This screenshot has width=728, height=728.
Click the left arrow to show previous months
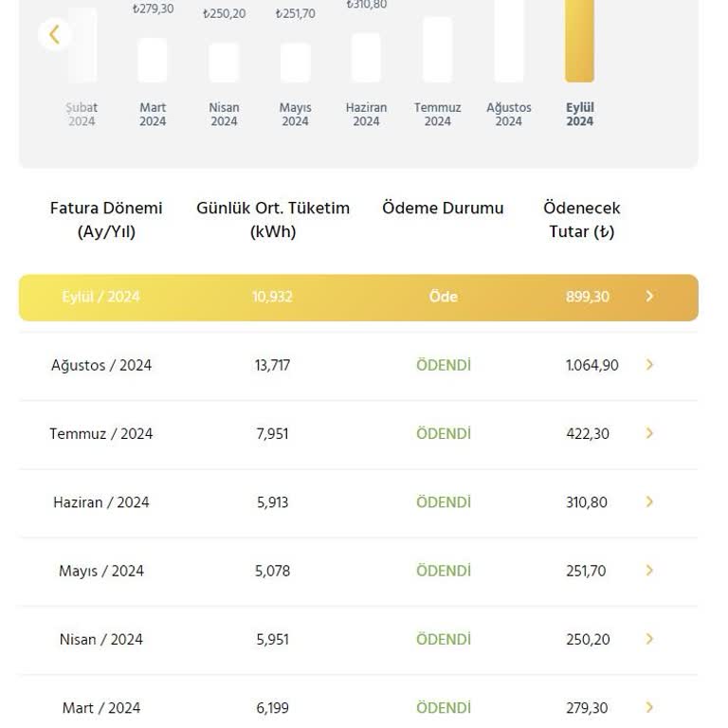point(54,35)
